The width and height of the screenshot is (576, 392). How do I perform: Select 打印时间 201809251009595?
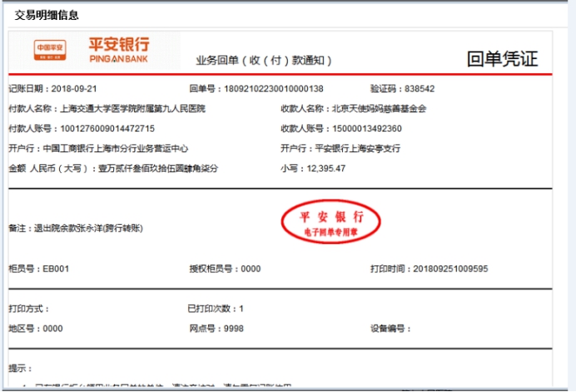pos(429,269)
